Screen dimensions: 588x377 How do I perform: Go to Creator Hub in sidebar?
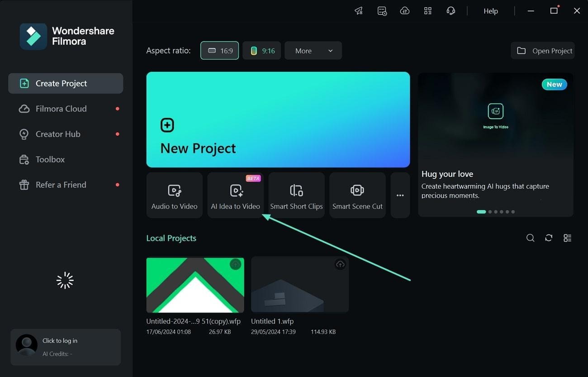point(66,134)
